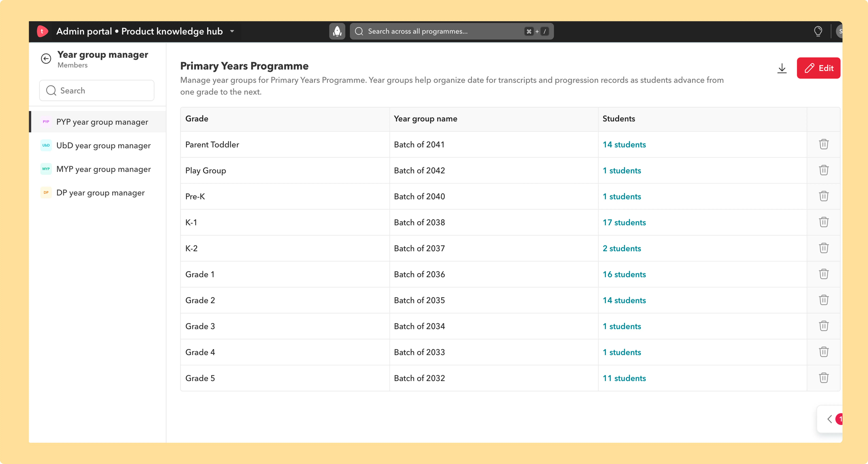Select UbD year group manager
868x464 pixels.
(x=97, y=145)
